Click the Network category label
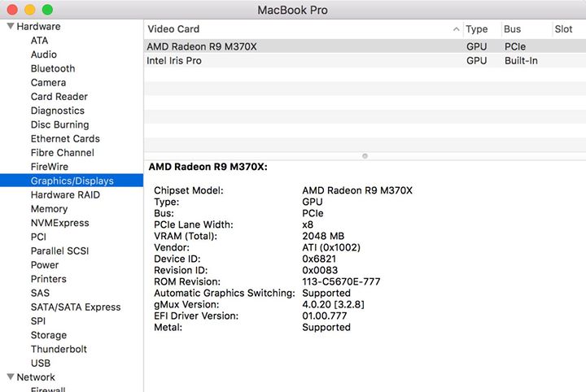 36,377
